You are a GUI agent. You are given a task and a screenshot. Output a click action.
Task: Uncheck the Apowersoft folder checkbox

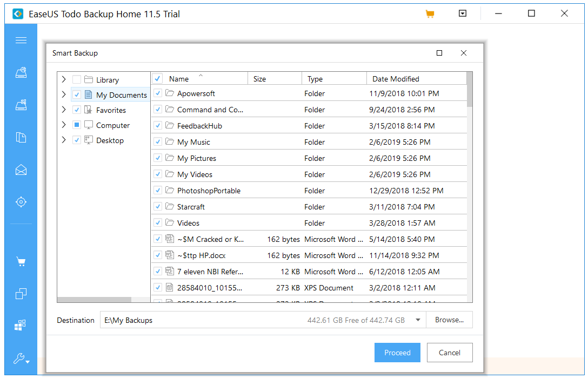point(158,93)
